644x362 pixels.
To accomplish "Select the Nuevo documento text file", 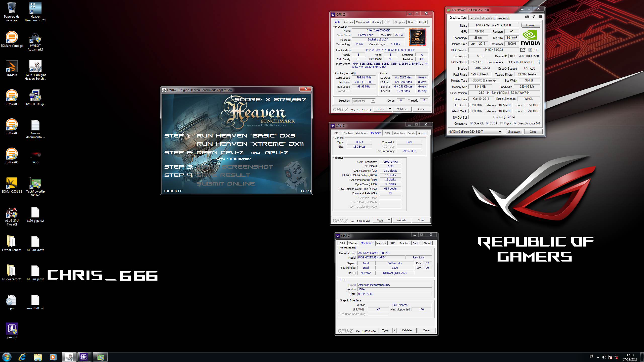I will [35, 129].
